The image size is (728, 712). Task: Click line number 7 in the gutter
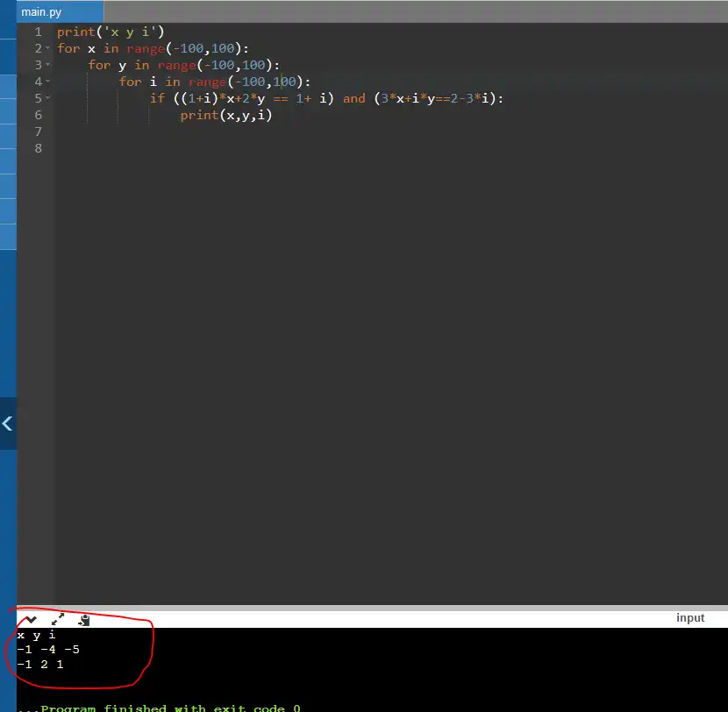click(38, 132)
